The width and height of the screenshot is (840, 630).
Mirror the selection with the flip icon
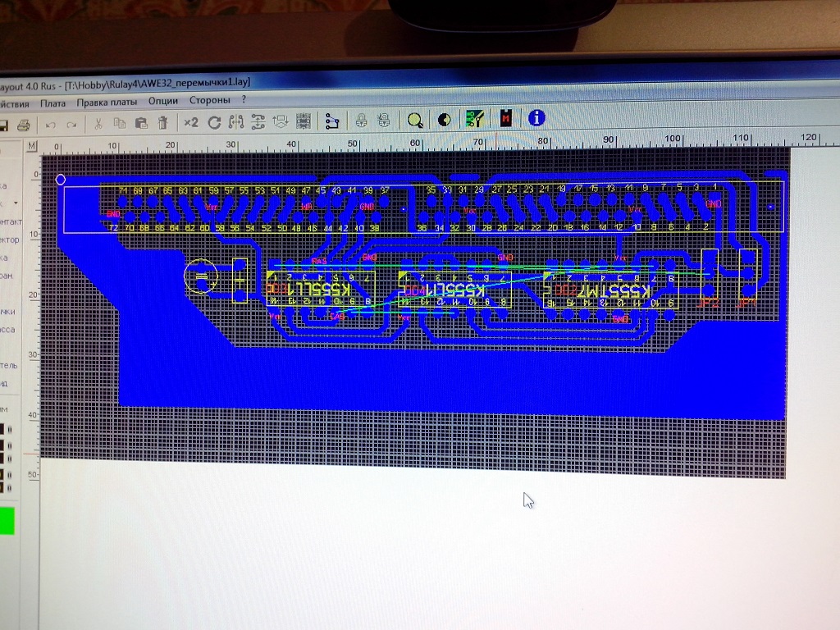tap(235, 122)
